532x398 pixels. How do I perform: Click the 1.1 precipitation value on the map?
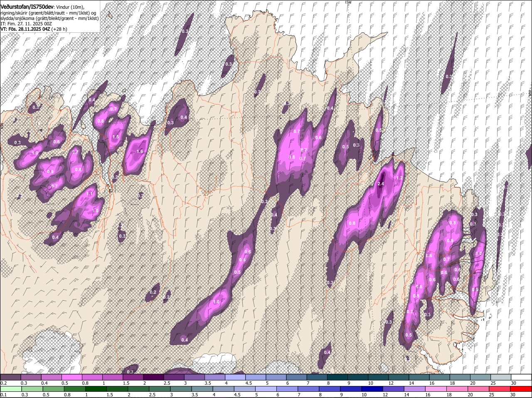90,194
